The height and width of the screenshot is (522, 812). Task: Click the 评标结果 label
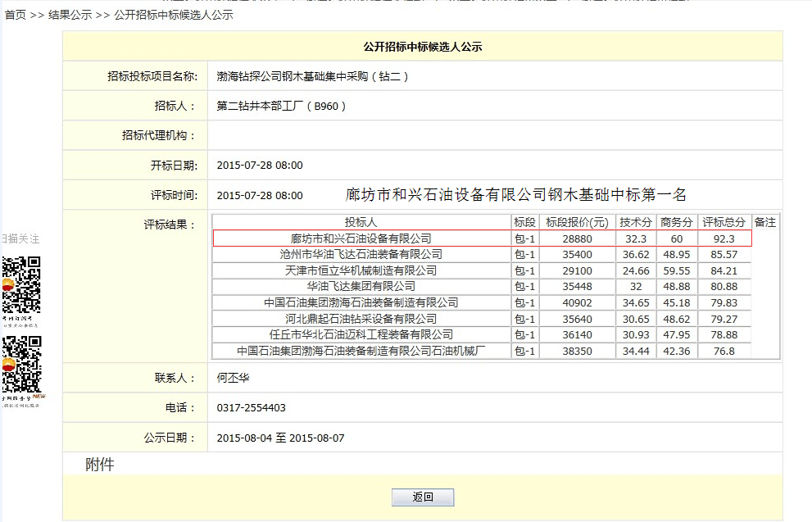(170, 225)
